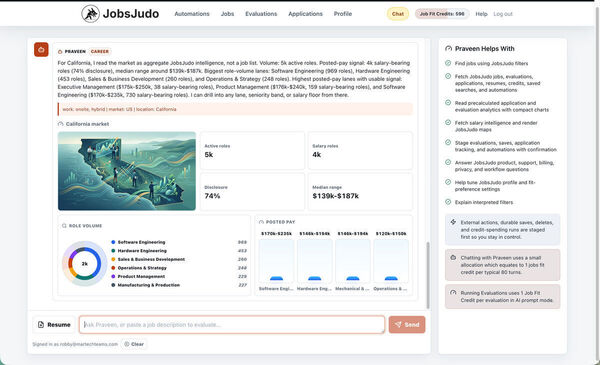The height and width of the screenshot is (365, 600).
Task: Click the blue Software Engineering legend dot
Action: point(113,242)
